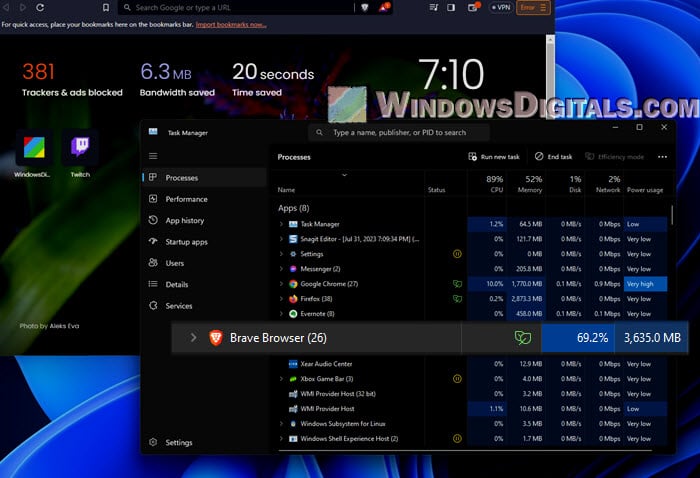Select Brave lion icon in highlighted row
The width and height of the screenshot is (700, 478).
point(216,338)
